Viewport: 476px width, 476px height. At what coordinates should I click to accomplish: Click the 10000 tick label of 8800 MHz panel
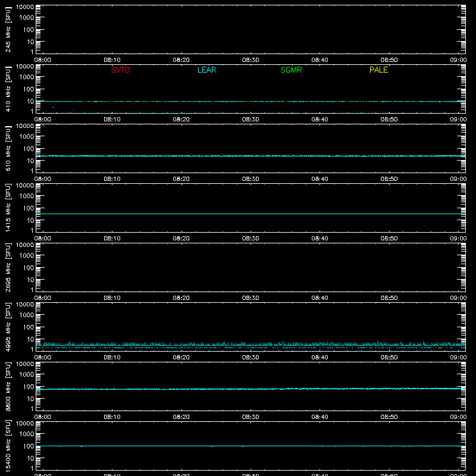25,364
